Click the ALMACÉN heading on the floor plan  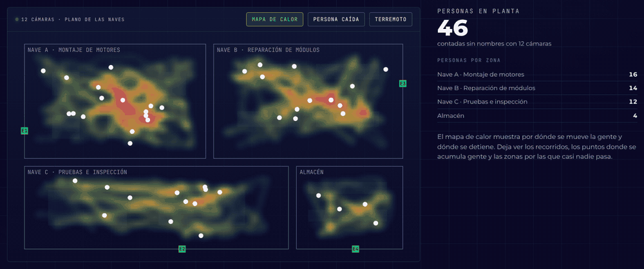coord(311,172)
